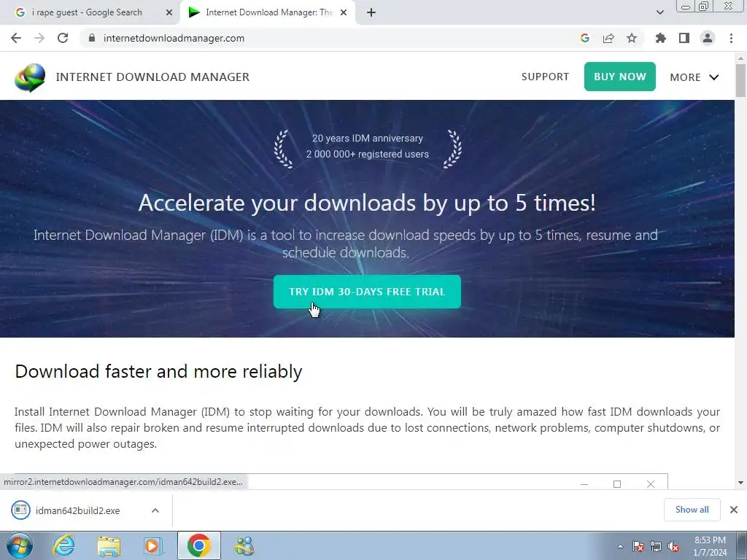Click the page vertical scrollbar thumb

pos(741,80)
